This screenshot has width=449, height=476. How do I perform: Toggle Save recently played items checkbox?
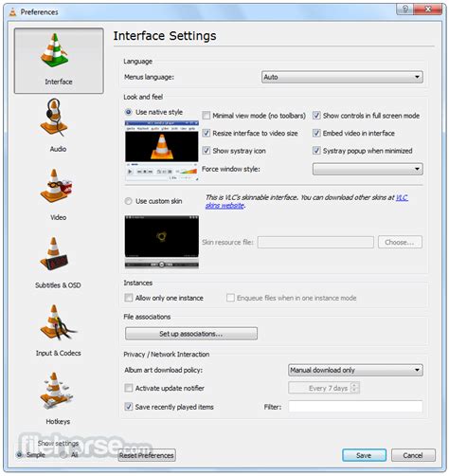coord(129,407)
